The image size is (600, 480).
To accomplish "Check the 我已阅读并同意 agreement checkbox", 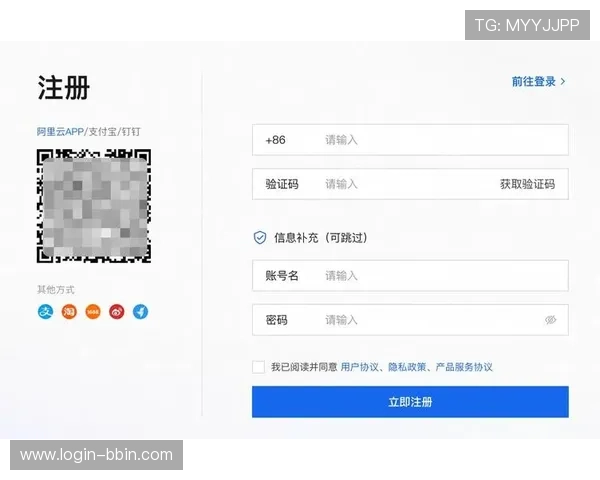I will pyautogui.click(x=258, y=367).
